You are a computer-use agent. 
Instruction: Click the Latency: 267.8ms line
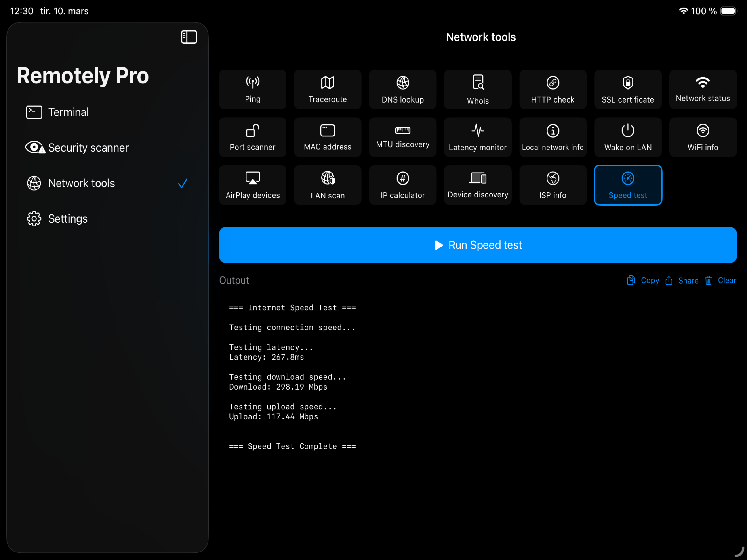click(x=267, y=357)
